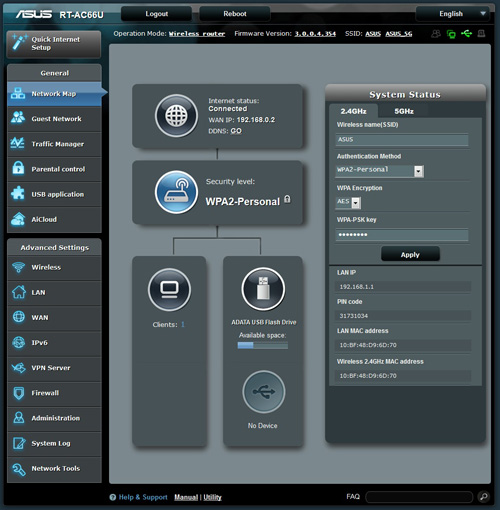The image size is (500, 510).
Task: Click the firmware version link
Action: point(315,34)
